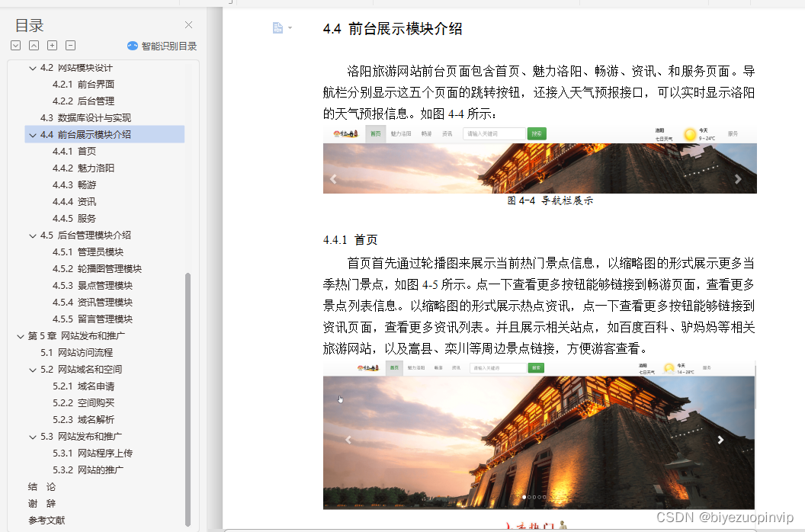This screenshot has height=532, width=805.
Task: Click the outline pane vertical scrollbar
Action: pyautogui.click(x=188, y=399)
